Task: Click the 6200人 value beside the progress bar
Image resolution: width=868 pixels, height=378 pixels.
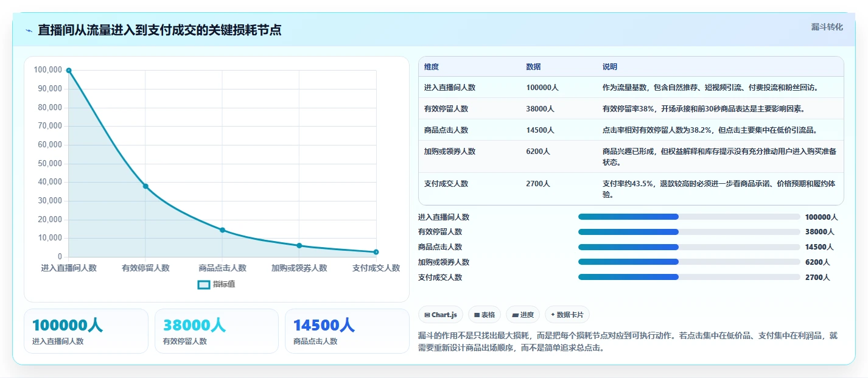Action: [x=817, y=262]
